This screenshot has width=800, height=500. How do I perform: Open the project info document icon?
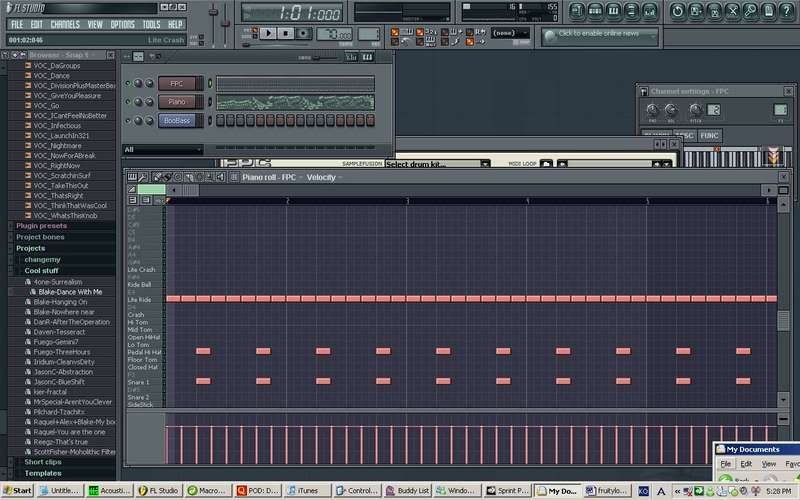[x=769, y=11]
